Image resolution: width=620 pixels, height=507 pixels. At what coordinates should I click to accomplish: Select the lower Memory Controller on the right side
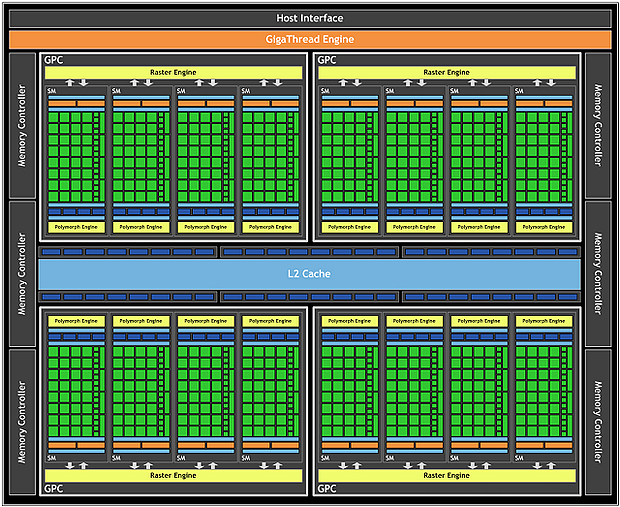598,422
